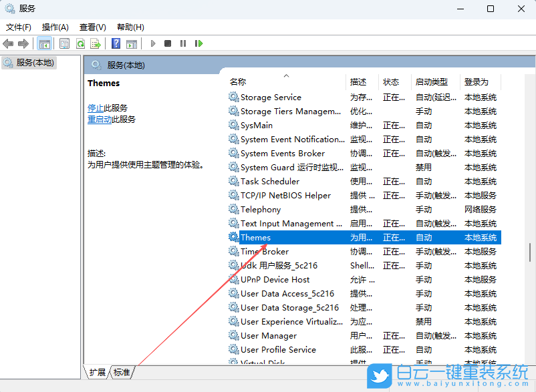This screenshot has width=536, height=392.
Task: Sort services by the 名称 column
Action: coord(235,81)
